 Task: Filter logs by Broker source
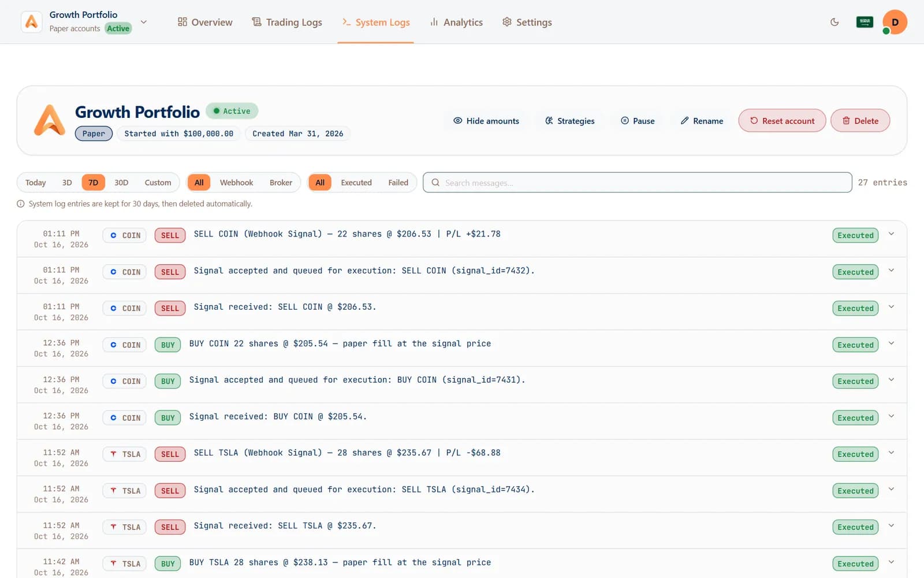point(281,183)
